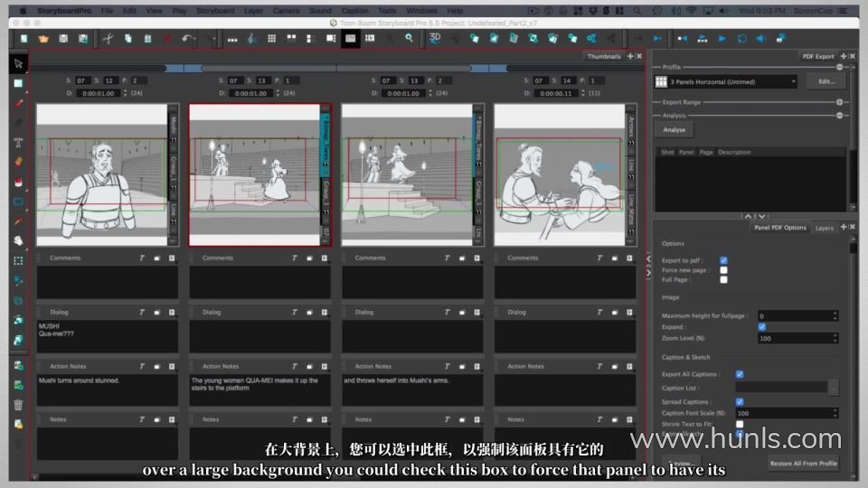This screenshot has width=868, height=488.
Task: Click the treble clef sound icon
Action: [x=251, y=38]
